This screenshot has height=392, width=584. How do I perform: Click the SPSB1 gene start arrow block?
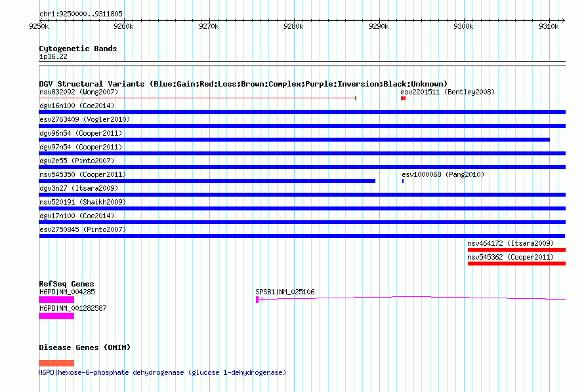[258, 299]
